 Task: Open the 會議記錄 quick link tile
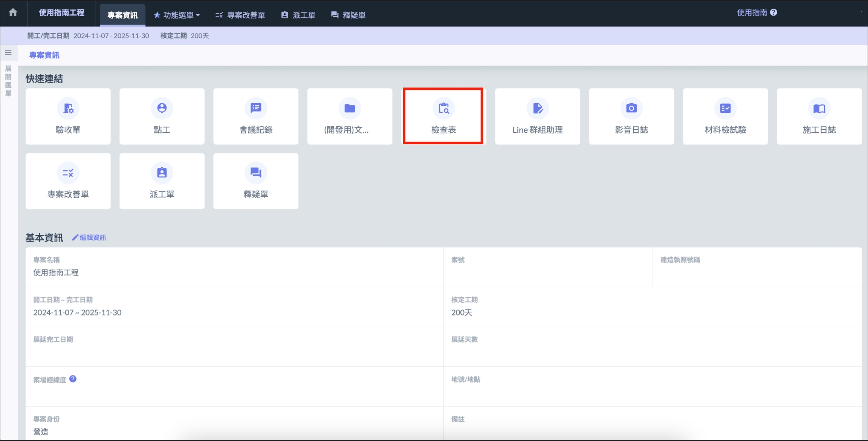(x=255, y=116)
